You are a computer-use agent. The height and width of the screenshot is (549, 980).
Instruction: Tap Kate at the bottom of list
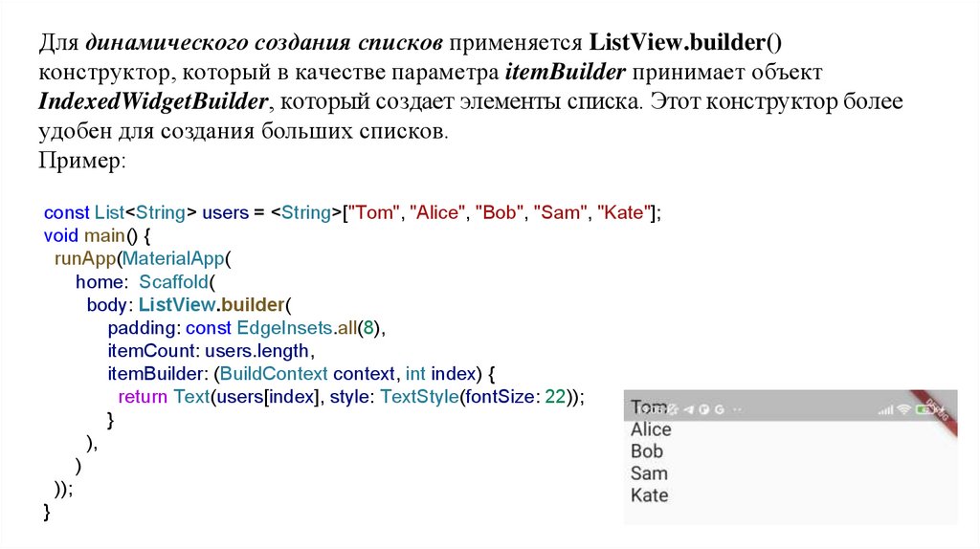[x=649, y=495]
